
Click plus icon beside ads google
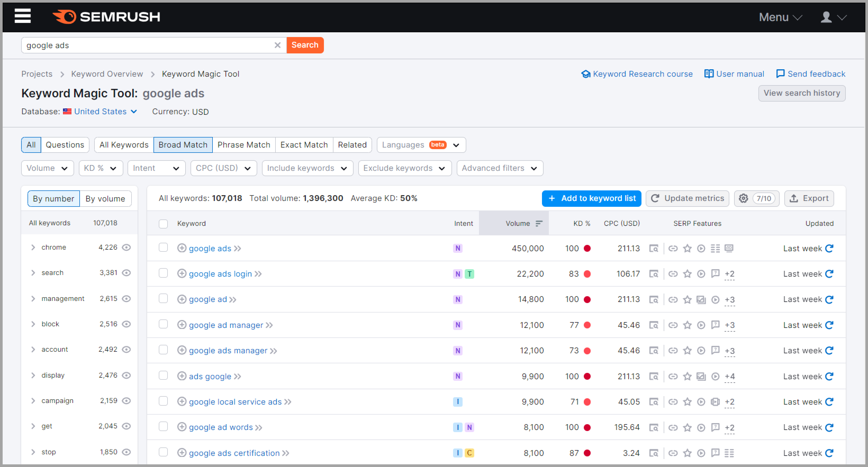tap(182, 376)
